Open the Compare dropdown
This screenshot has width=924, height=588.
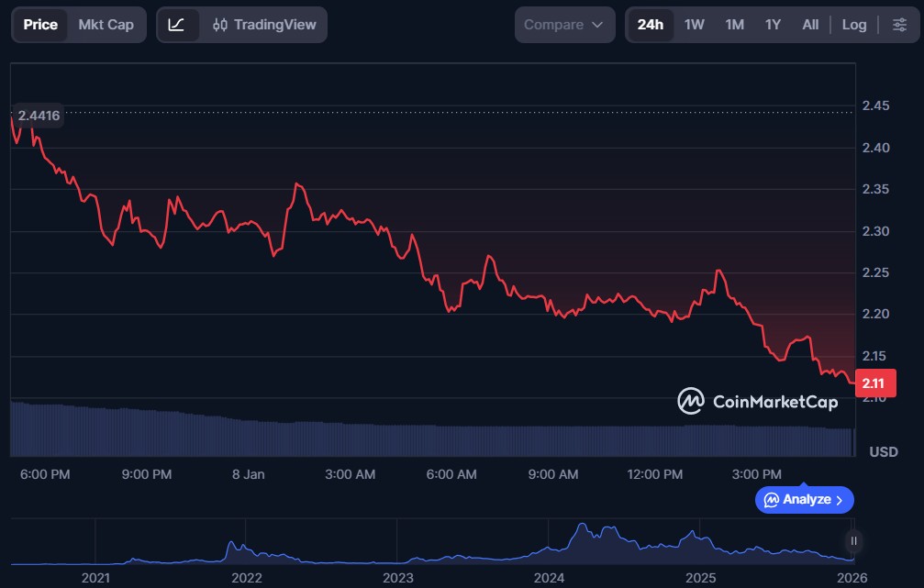(563, 25)
